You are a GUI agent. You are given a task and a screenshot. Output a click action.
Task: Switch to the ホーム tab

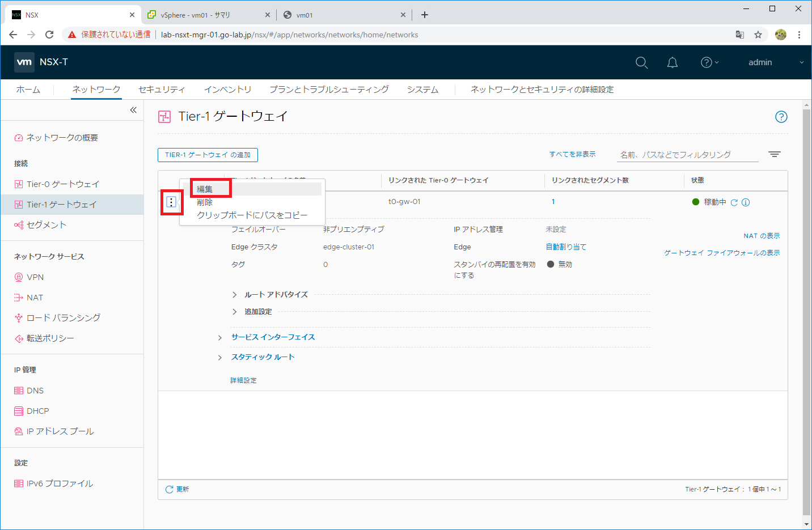(x=28, y=90)
